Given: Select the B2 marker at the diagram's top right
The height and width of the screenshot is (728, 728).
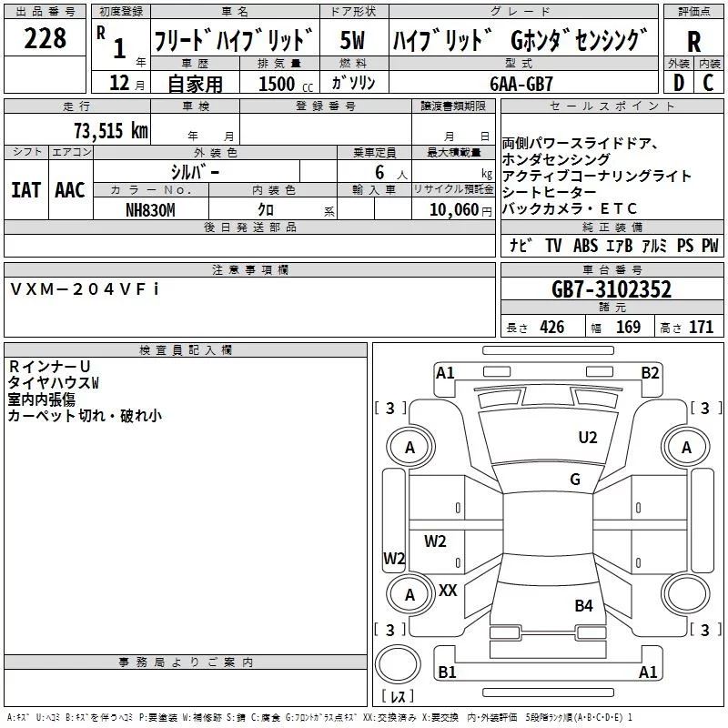Looking at the screenshot, I should (x=650, y=372).
